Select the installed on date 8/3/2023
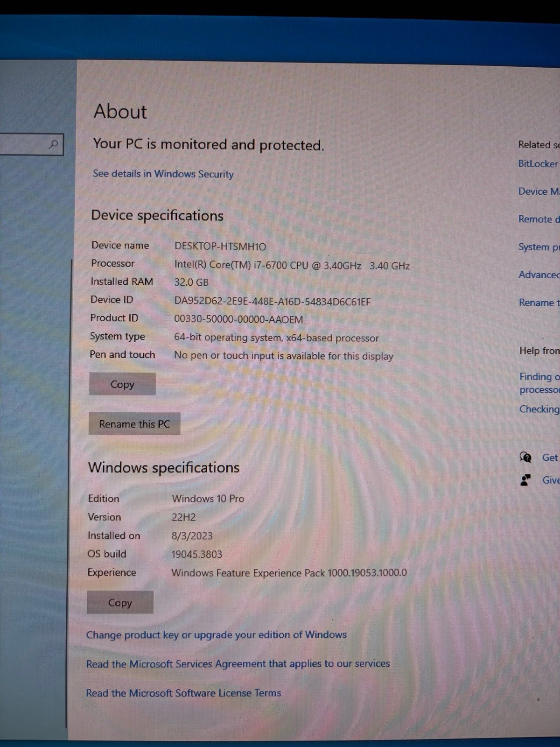 192,536
